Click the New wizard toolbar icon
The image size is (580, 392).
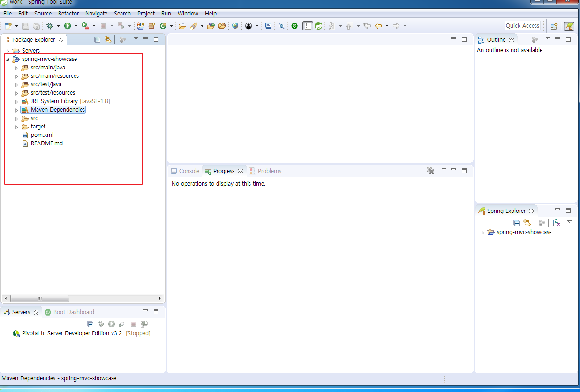pos(8,26)
